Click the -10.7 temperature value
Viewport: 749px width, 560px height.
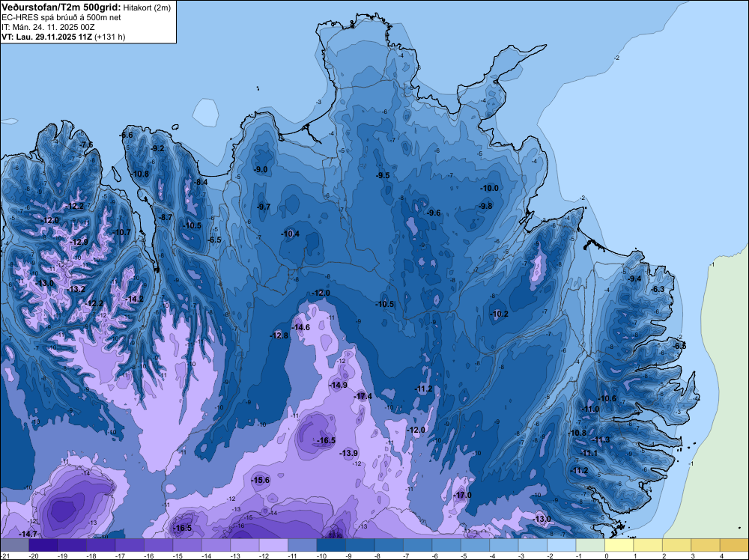tap(122, 233)
